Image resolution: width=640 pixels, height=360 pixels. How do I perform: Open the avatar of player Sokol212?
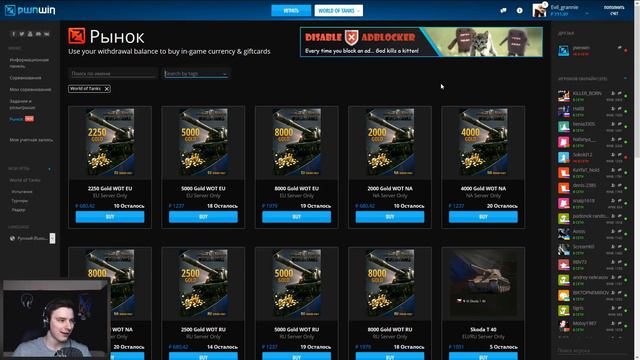pos(564,158)
